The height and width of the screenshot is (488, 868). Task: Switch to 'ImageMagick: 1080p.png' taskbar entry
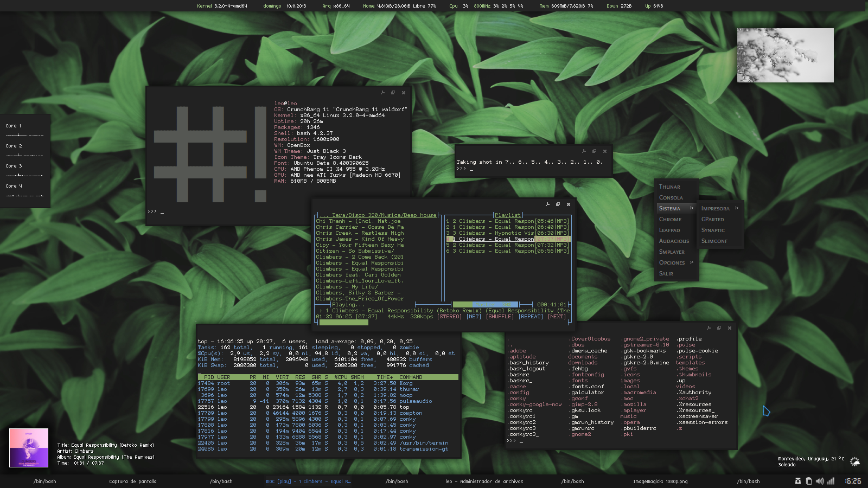click(x=660, y=481)
